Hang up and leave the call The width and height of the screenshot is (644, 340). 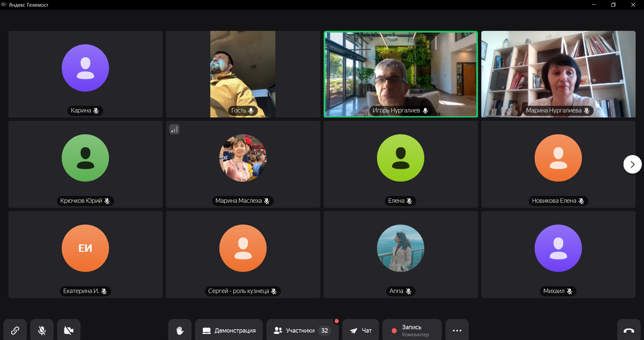coord(629,330)
